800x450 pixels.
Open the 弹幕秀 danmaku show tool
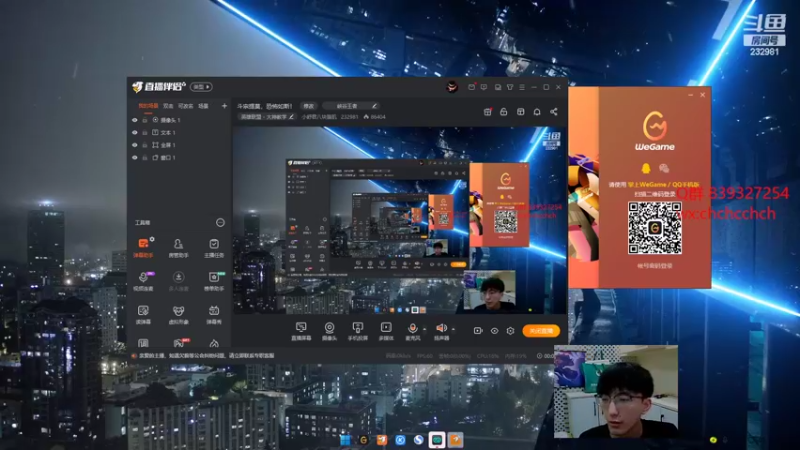point(214,314)
